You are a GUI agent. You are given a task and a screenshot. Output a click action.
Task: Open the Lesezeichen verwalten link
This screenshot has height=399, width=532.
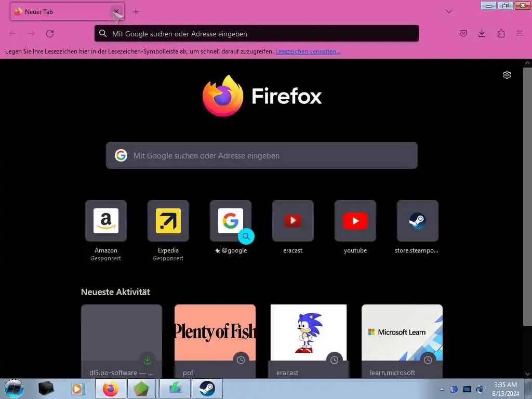[308, 51]
